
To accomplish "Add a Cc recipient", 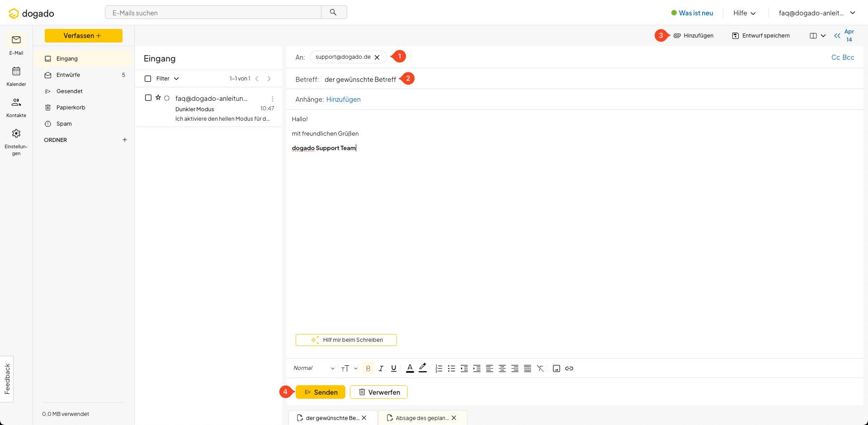I will click(x=835, y=57).
